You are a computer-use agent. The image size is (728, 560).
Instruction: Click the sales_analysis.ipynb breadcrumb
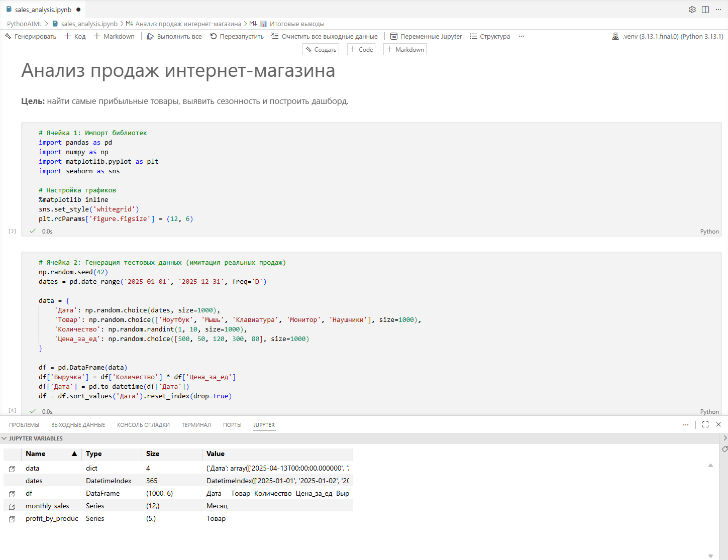pyautogui.click(x=85, y=24)
